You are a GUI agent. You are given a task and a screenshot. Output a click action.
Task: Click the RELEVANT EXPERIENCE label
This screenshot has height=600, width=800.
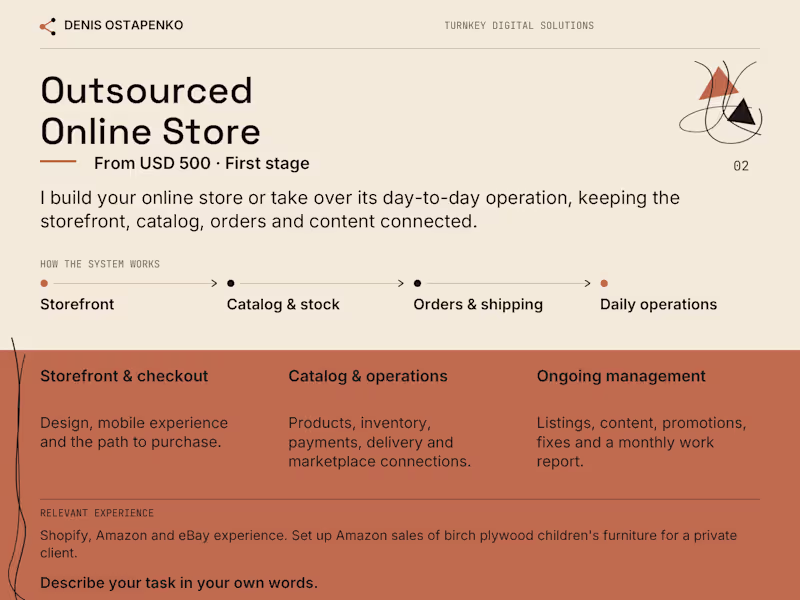97,513
